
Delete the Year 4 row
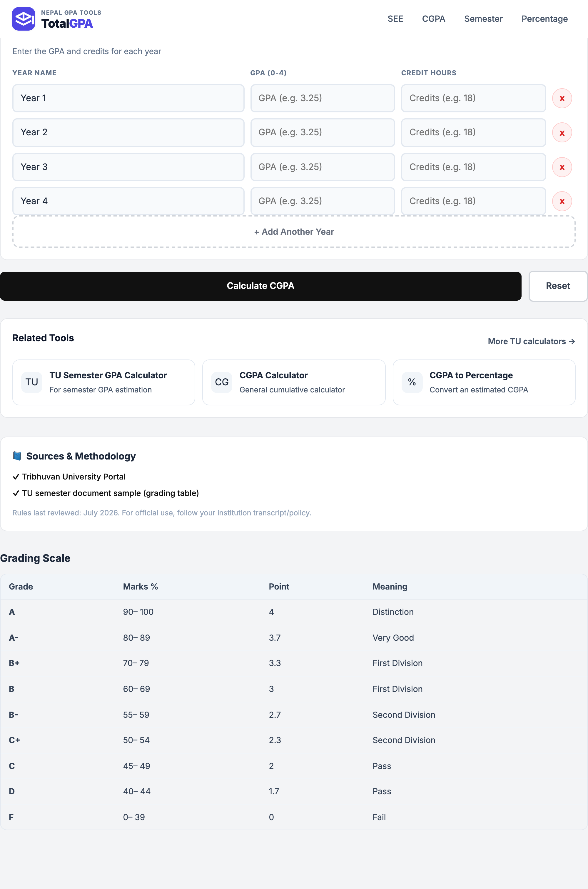(562, 202)
